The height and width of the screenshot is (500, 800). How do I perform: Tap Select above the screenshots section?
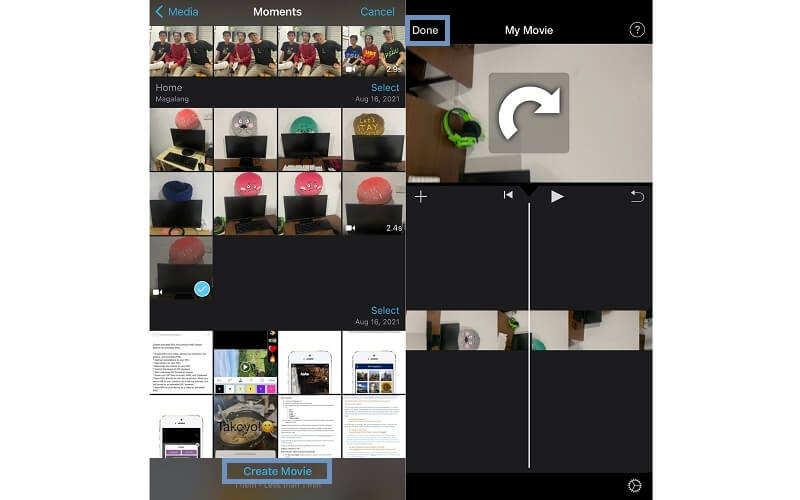(x=385, y=311)
